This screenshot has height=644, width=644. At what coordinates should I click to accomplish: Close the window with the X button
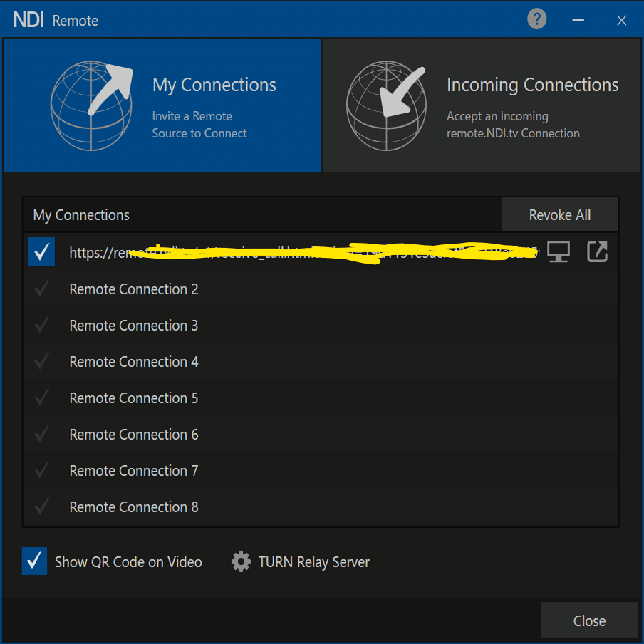[621, 20]
